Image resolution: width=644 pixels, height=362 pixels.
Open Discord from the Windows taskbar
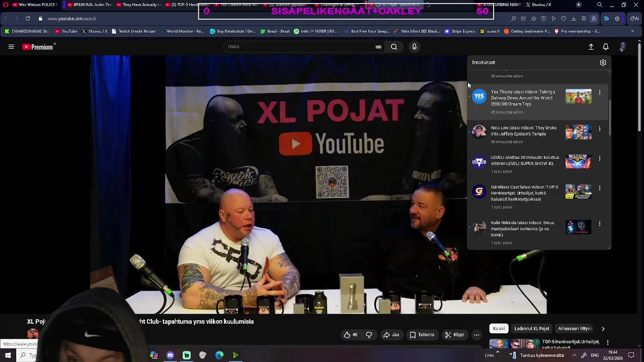tap(170, 355)
